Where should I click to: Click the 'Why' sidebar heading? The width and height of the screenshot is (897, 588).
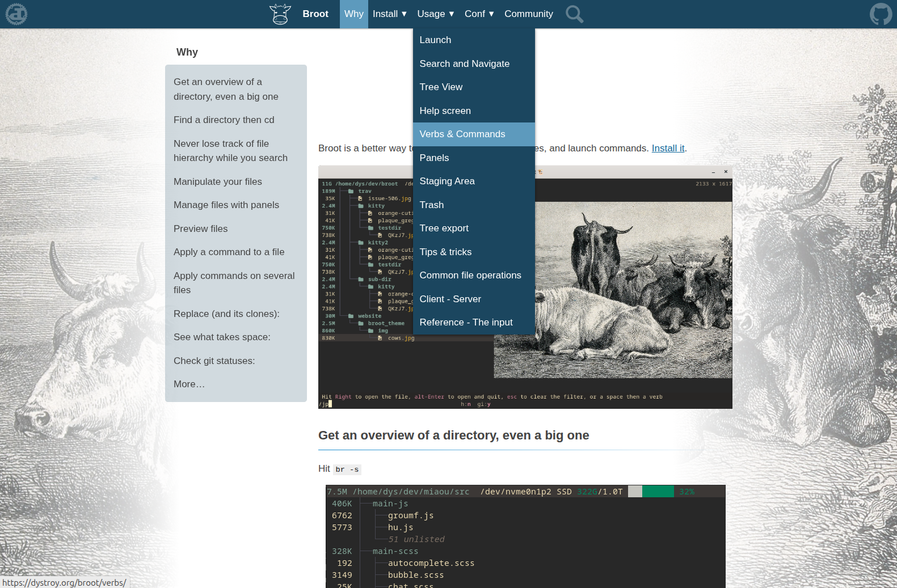pyautogui.click(x=187, y=52)
